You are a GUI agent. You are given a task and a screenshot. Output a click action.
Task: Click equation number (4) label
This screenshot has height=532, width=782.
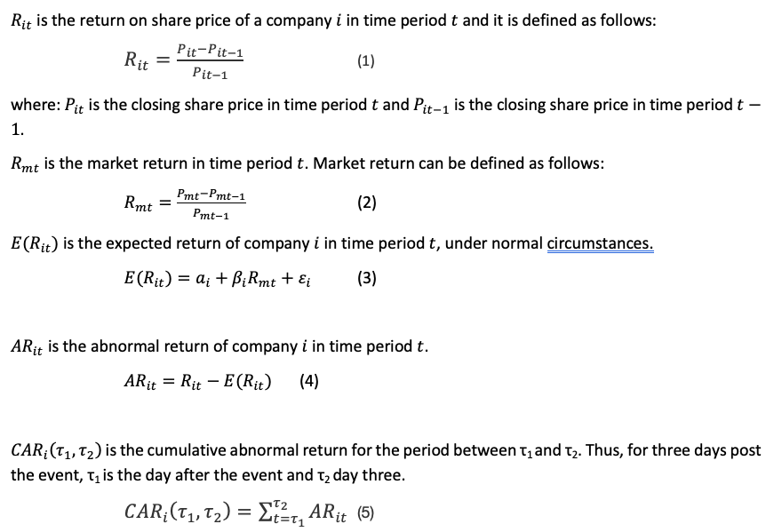[x=308, y=381]
